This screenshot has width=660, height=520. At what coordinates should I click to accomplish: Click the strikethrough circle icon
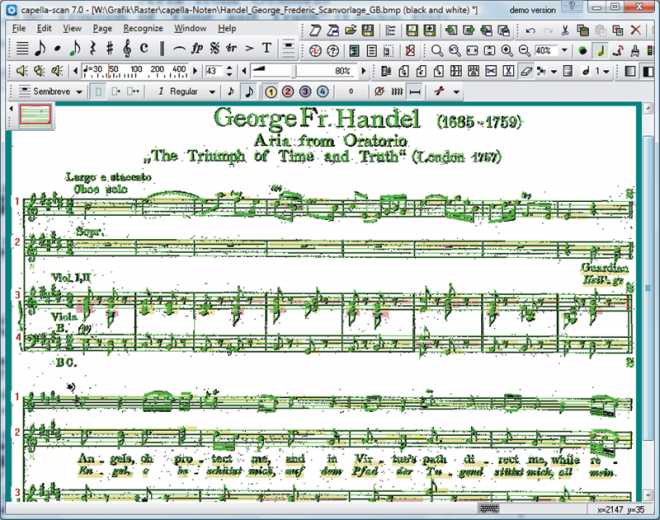coord(379,91)
